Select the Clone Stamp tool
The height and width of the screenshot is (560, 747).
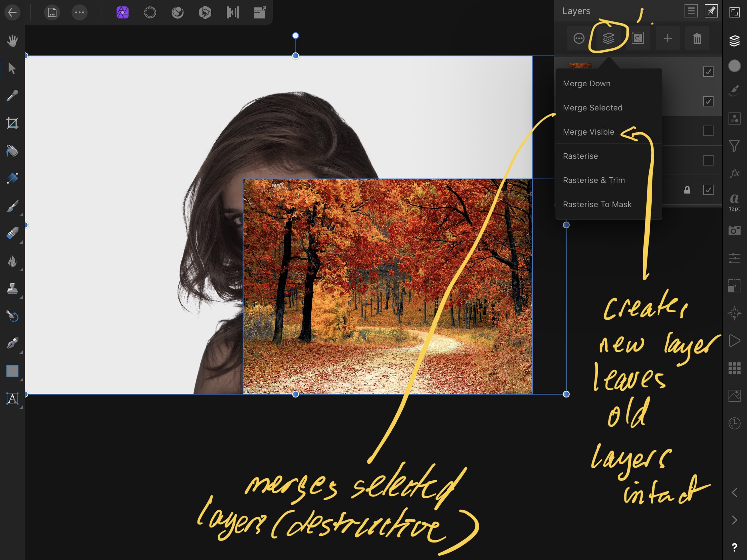pyautogui.click(x=12, y=289)
